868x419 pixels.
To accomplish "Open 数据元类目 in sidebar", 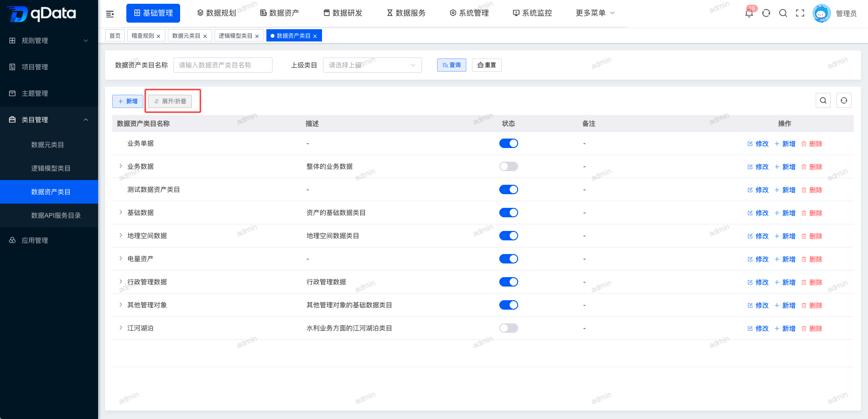I will pos(49,145).
